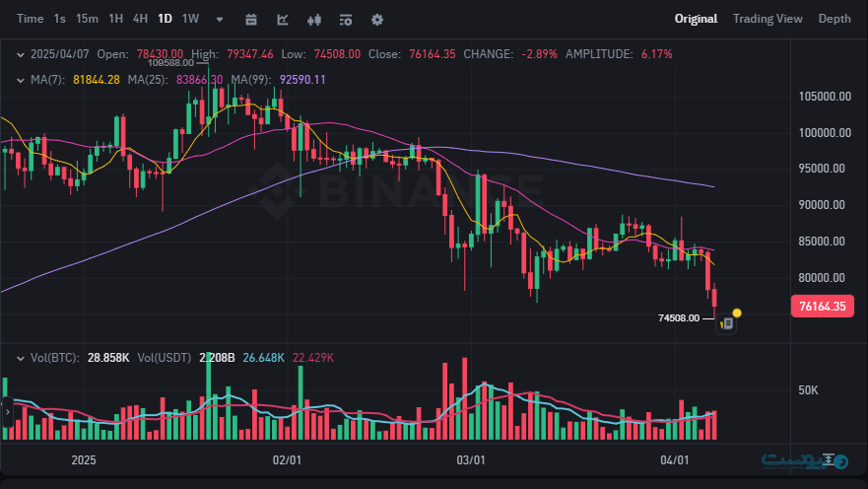Click the Time chart mode button
Viewport: 868px width, 489px height.
pyautogui.click(x=31, y=19)
